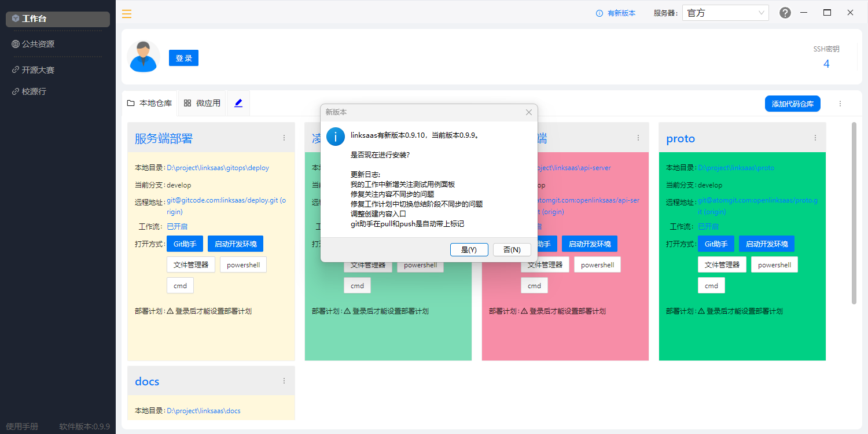Click SSH密钥 count 4
868x434 pixels.
click(x=826, y=64)
